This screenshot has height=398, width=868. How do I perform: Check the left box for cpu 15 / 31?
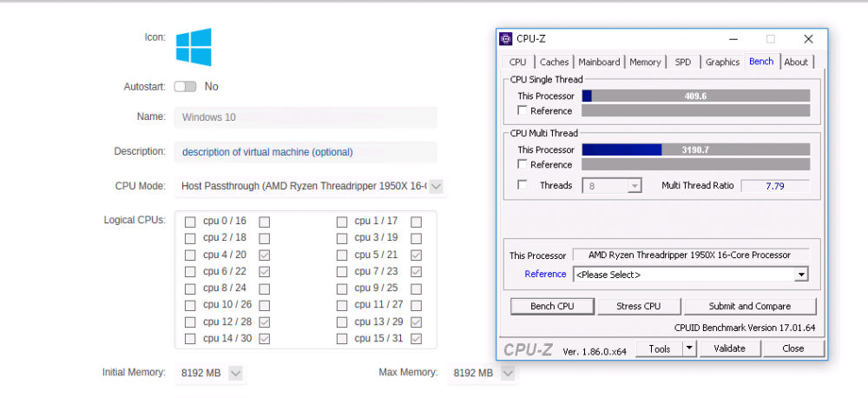coord(341,339)
